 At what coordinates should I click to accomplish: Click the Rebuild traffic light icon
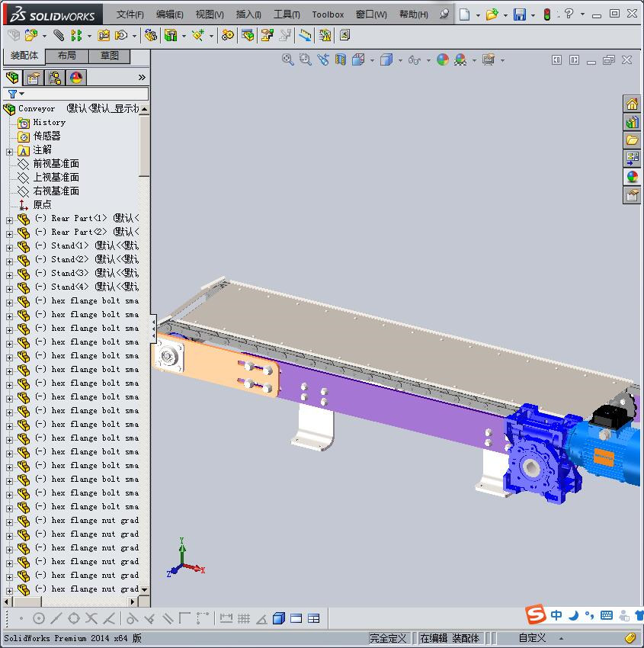pos(547,14)
